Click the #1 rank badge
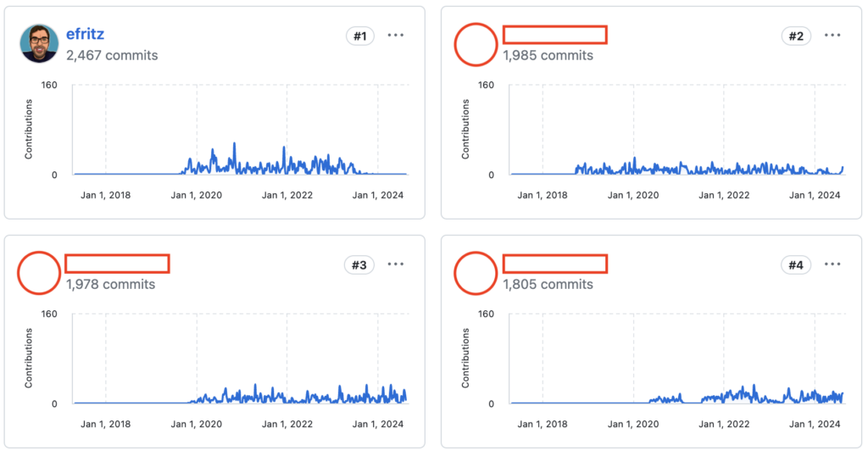This screenshot has height=456, width=868. 359,36
